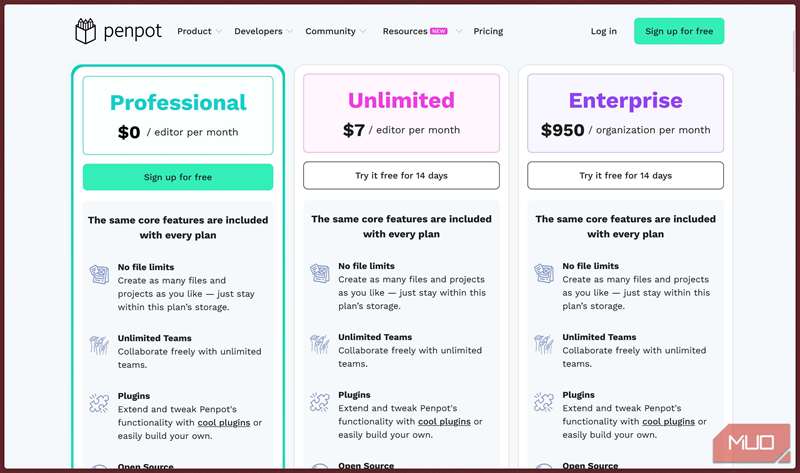Open the Developers dropdown menu
The height and width of the screenshot is (473, 800).
click(263, 31)
